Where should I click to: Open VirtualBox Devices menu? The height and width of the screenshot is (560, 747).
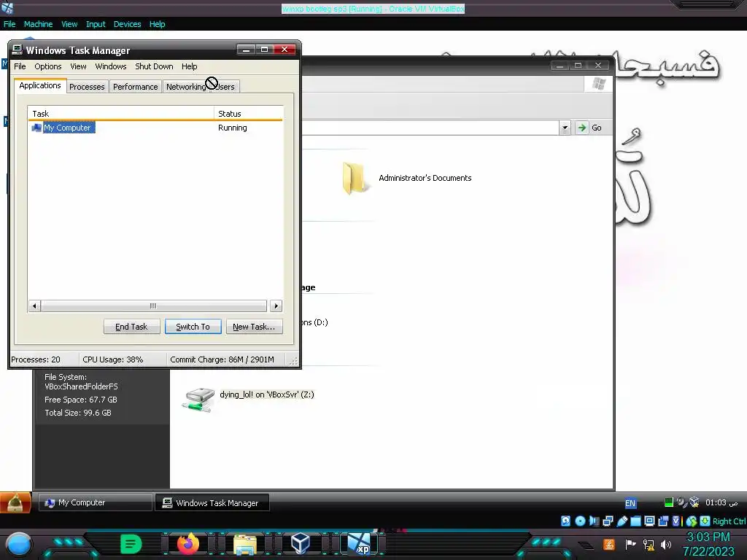click(x=127, y=24)
